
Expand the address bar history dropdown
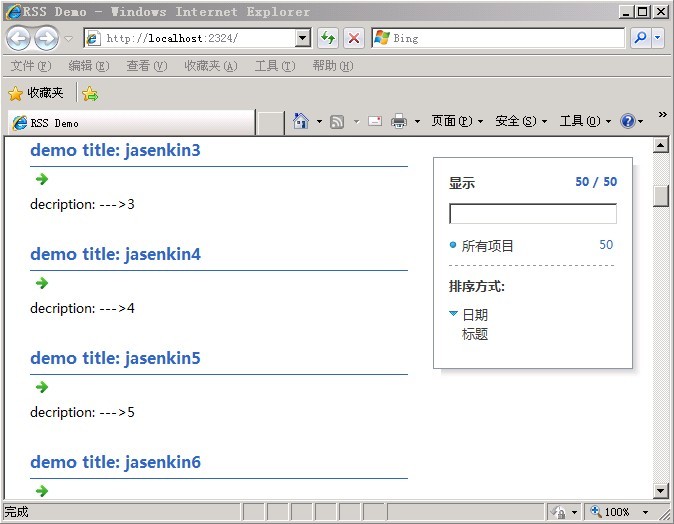tap(303, 38)
